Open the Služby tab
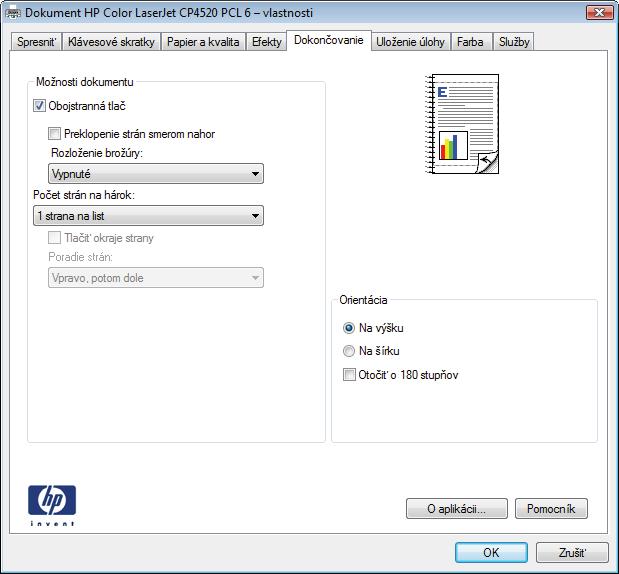 click(x=514, y=42)
